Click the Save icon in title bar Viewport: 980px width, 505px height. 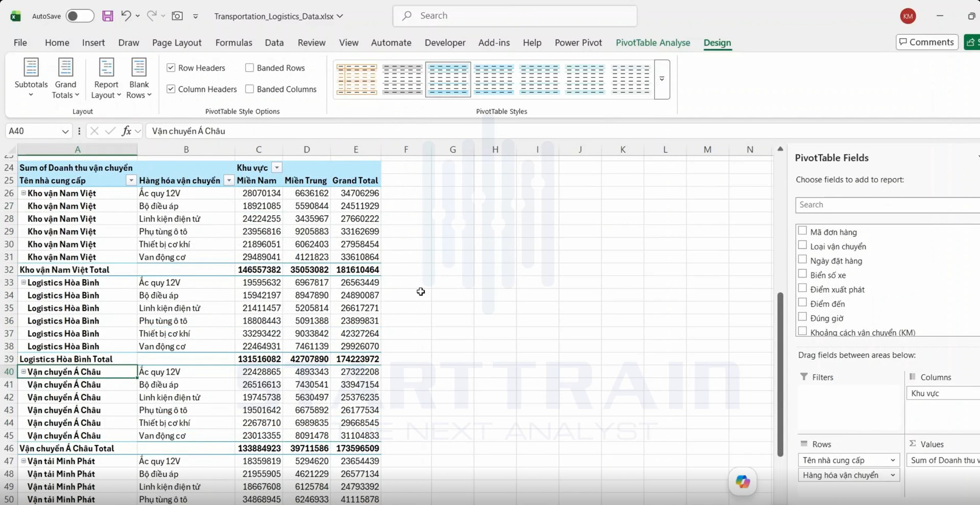[x=107, y=16]
